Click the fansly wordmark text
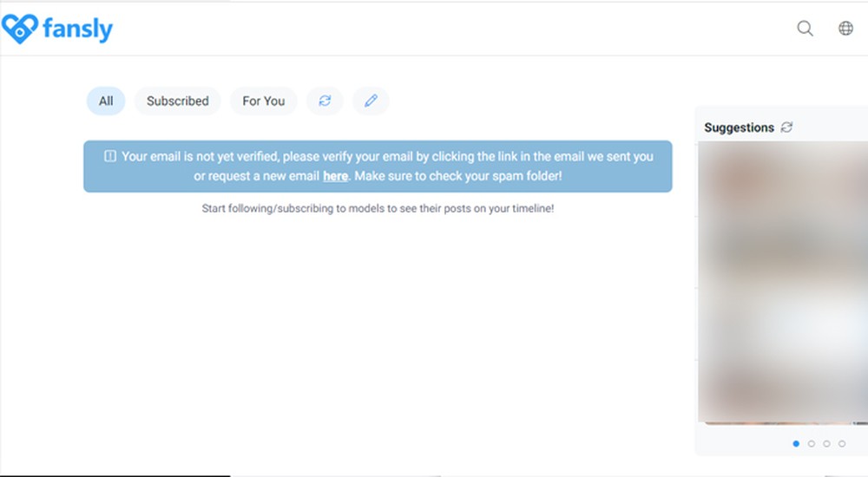The width and height of the screenshot is (868, 477). click(78, 29)
